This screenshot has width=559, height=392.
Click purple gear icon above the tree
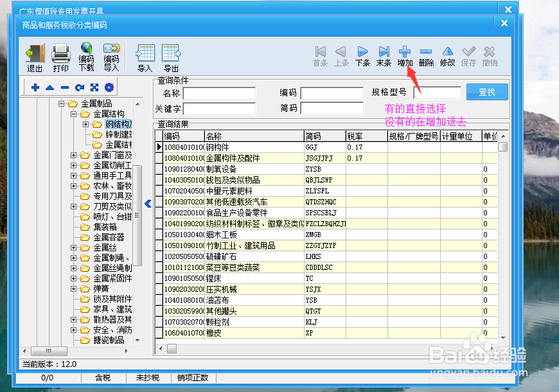109,87
